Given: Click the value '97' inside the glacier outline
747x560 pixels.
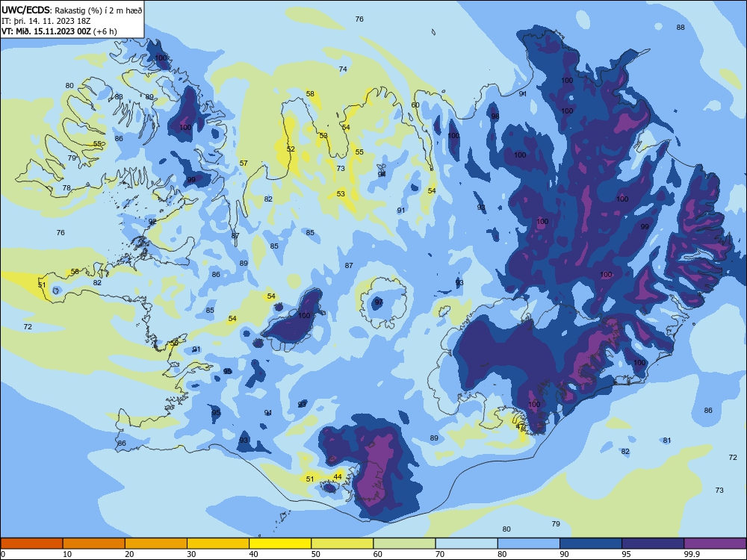Looking at the screenshot, I should [x=379, y=302].
